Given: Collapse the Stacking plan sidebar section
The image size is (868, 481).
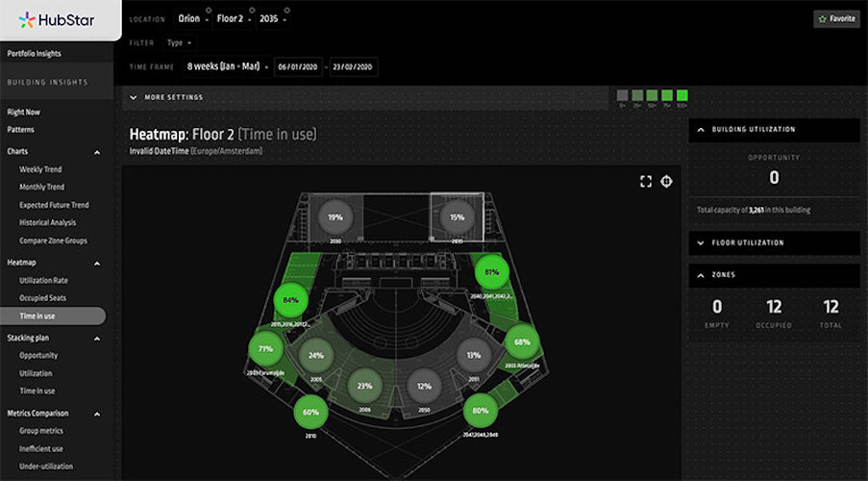Looking at the screenshot, I should click(97, 339).
